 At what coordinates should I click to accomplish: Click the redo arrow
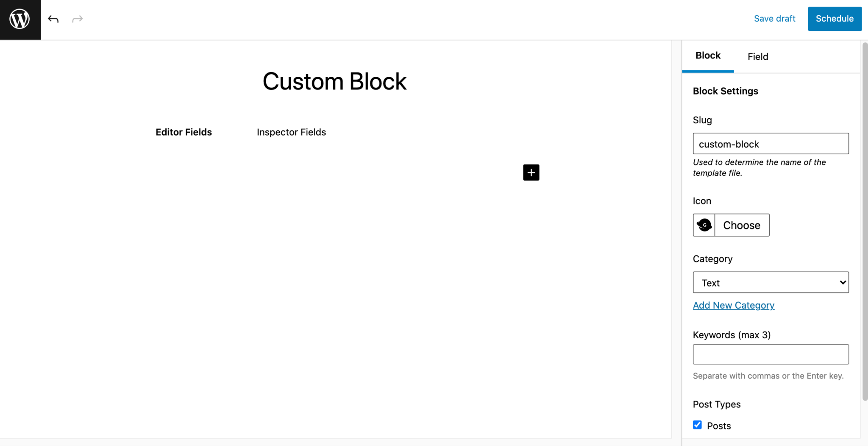pos(77,19)
